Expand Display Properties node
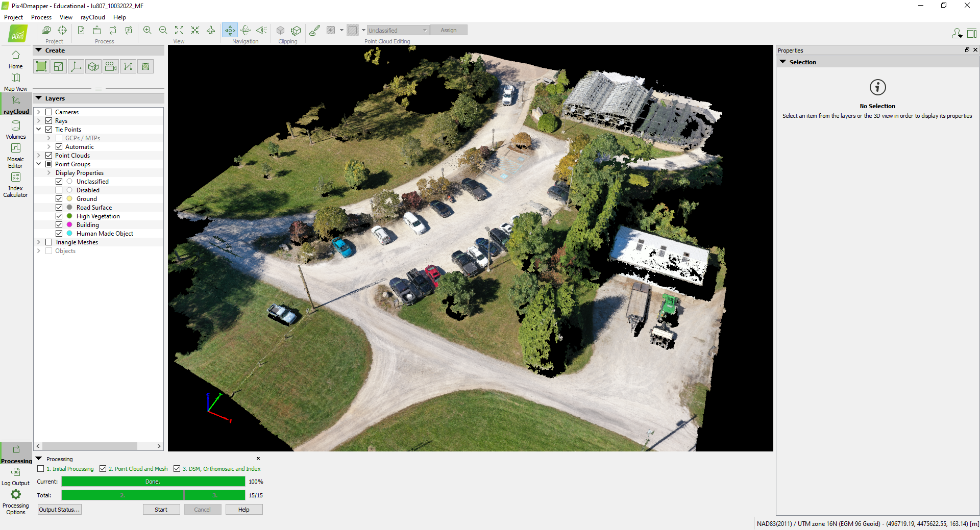The image size is (980, 530). click(49, 173)
